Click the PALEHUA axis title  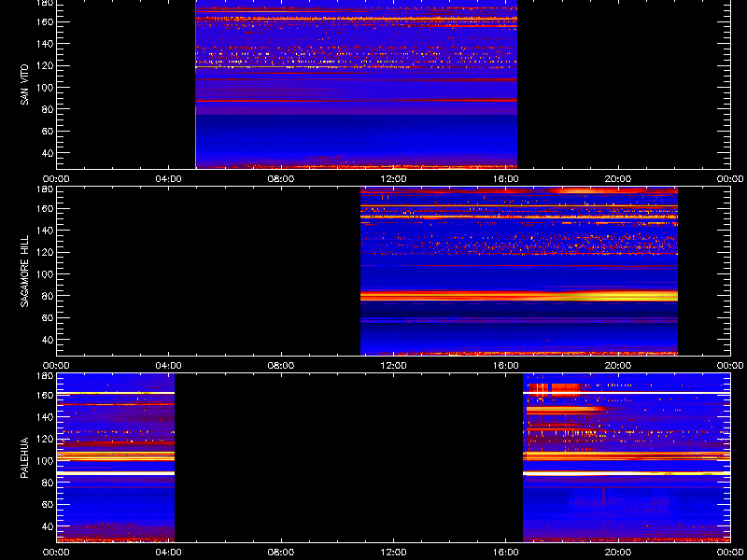coord(25,457)
